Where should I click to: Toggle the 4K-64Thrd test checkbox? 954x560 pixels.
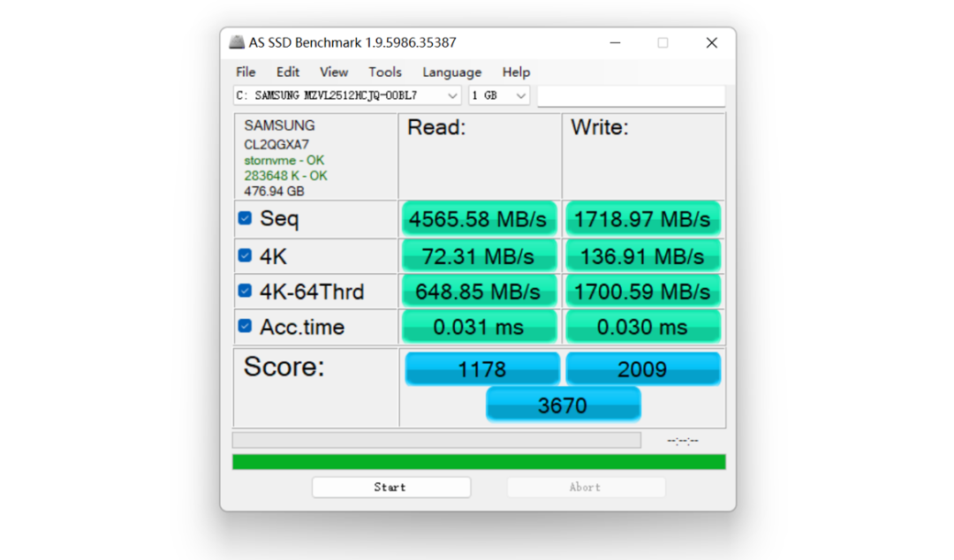[x=246, y=291]
